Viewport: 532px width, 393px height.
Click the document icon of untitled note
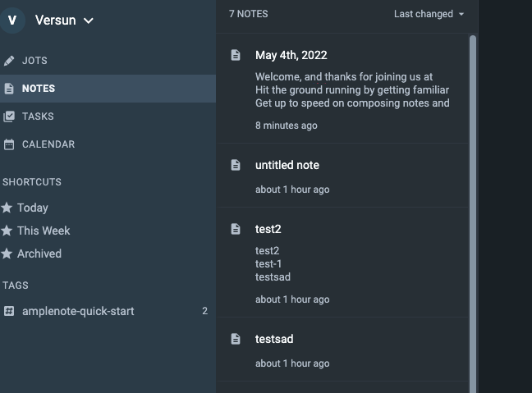236,165
